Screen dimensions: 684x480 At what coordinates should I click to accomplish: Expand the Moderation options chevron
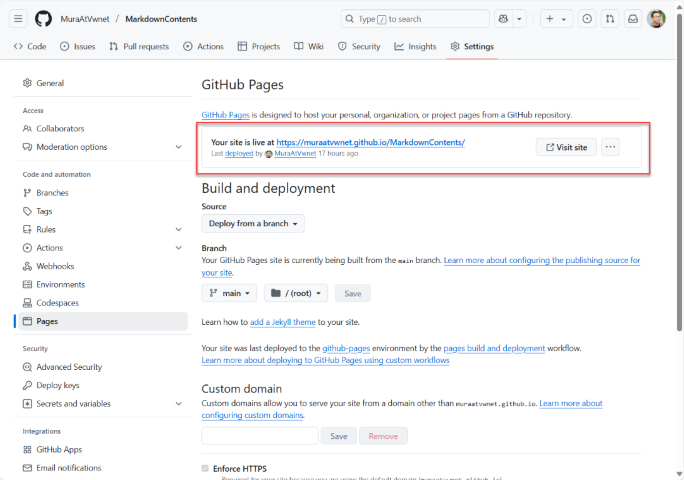(178, 147)
